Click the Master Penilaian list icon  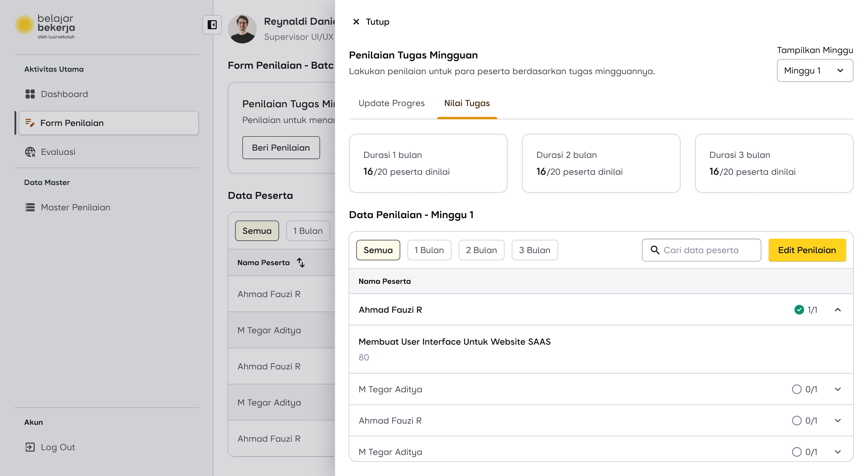pyautogui.click(x=30, y=207)
